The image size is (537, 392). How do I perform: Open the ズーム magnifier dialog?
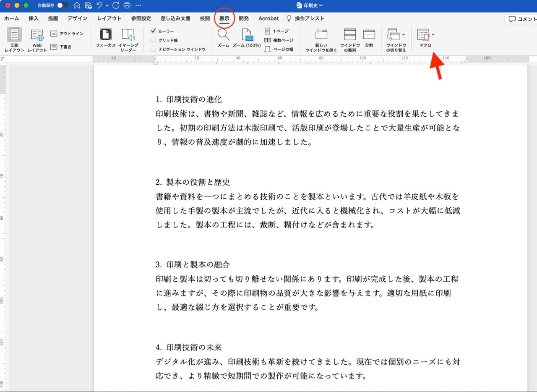tap(223, 34)
